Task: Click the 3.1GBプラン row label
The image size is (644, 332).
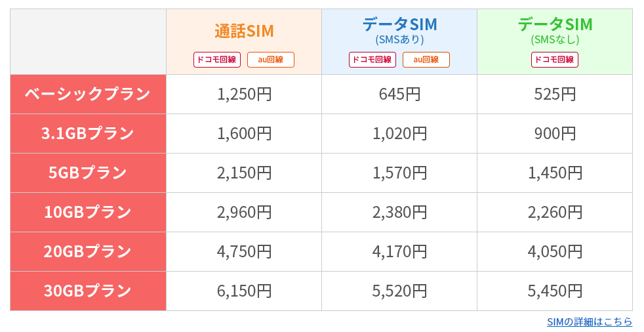Action: (88, 134)
